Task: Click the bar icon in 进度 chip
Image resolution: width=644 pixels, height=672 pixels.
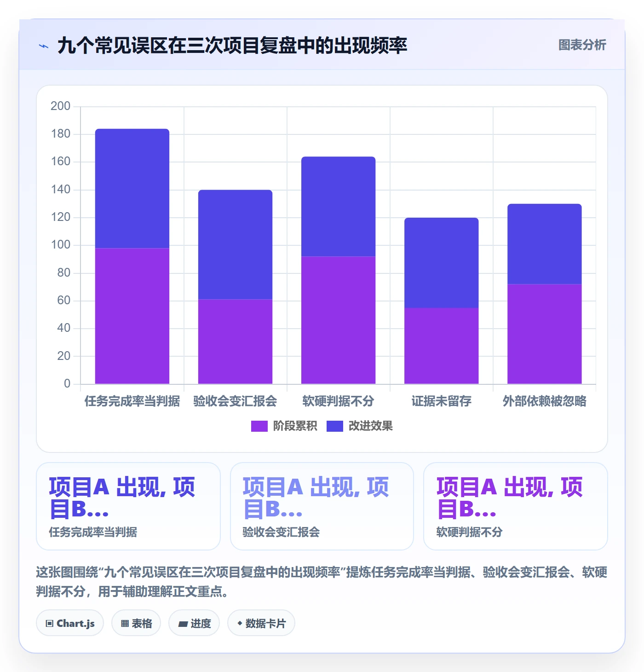Action: click(183, 624)
